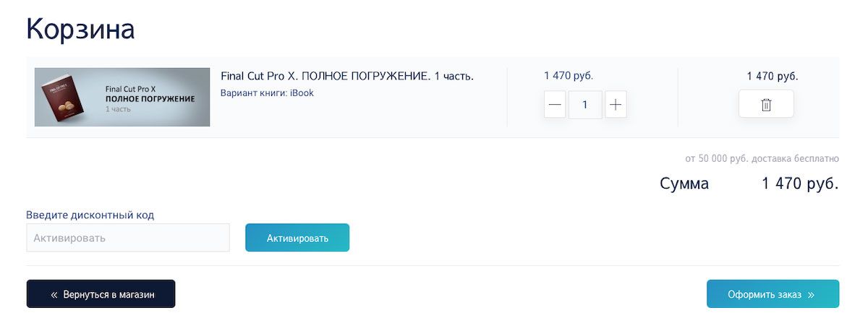Viewport: 868px width, 331px height.
Task: Delete the item with the trash icon
Action: [x=766, y=104]
